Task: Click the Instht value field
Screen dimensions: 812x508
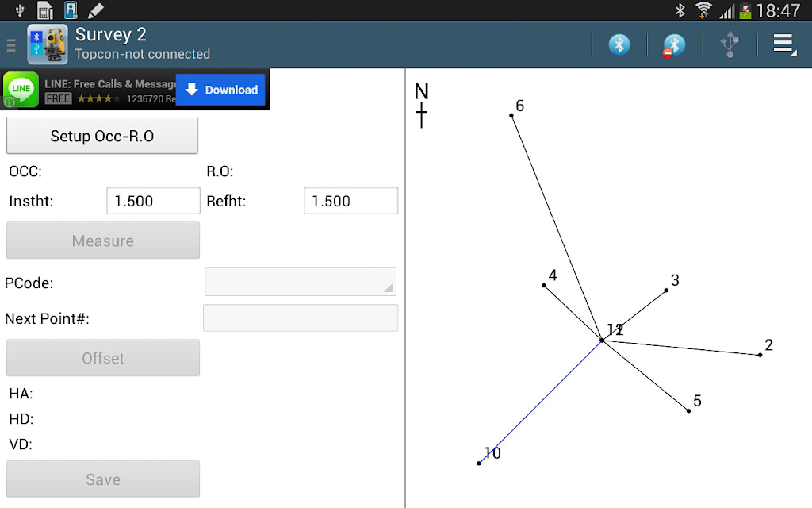Action: click(153, 201)
